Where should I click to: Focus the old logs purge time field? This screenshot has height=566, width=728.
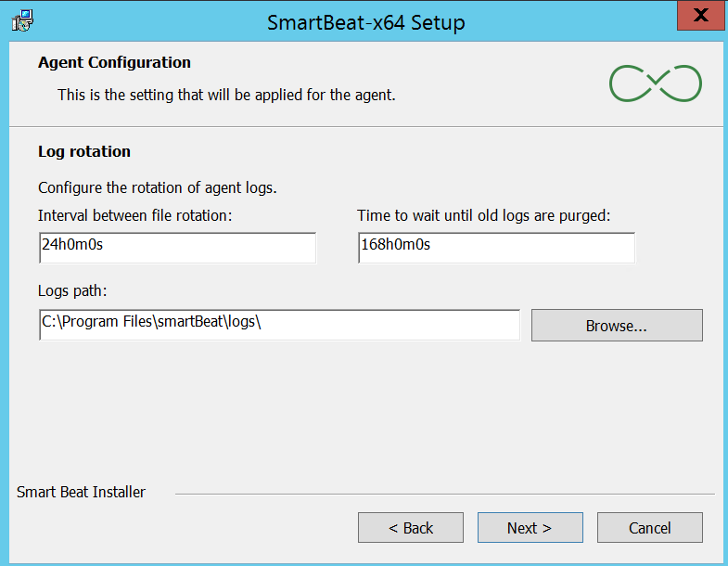coord(497,248)
